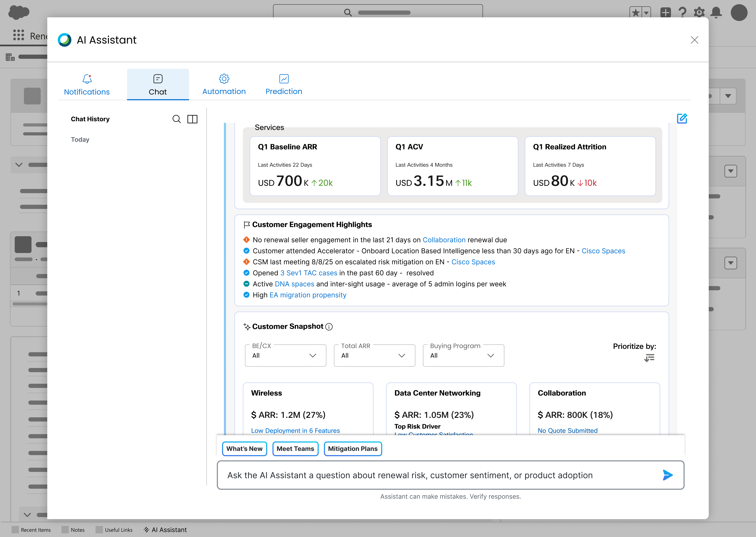The width and height of the screenshot is (756, 537).
Task: Close the AI Assistant dialog
Action: pyautogui.click(x=695, y=40)
